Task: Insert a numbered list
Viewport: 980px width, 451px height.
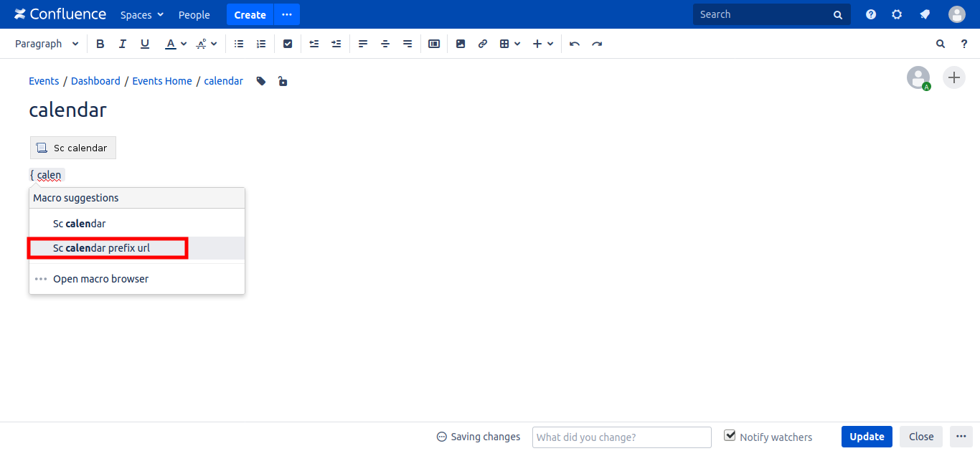Action: point(261,44)
